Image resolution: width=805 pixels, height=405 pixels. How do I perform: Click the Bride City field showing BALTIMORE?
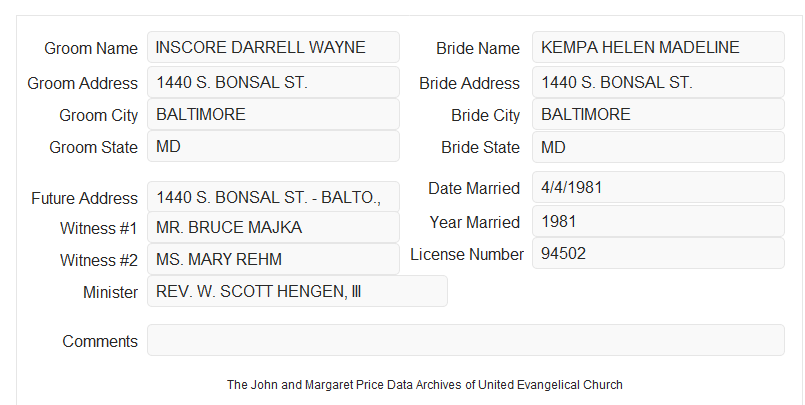(658, 114)
